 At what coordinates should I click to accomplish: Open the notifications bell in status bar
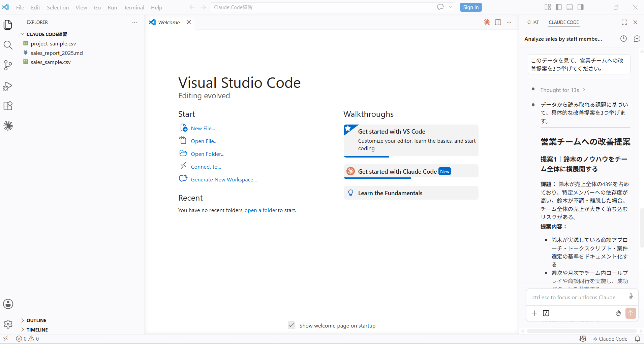[x=637, y=339]
